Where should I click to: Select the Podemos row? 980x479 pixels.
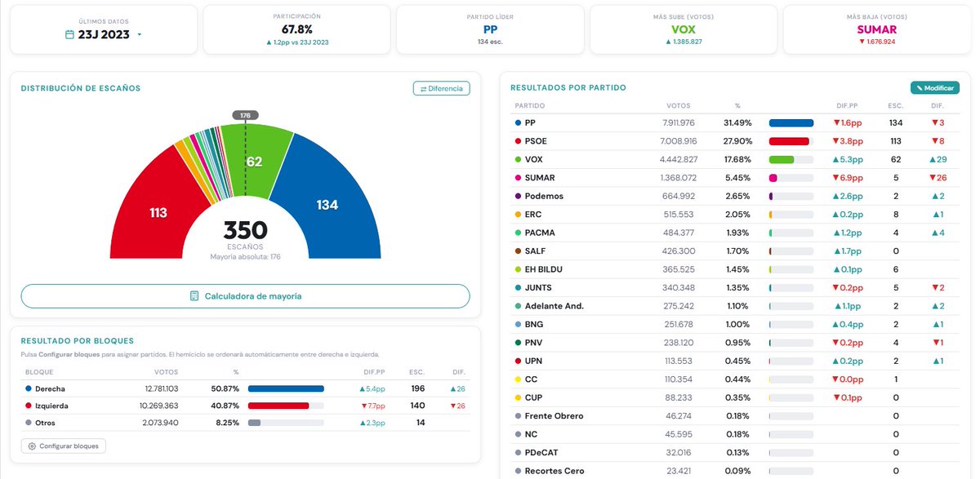click(x=735, y=196)
